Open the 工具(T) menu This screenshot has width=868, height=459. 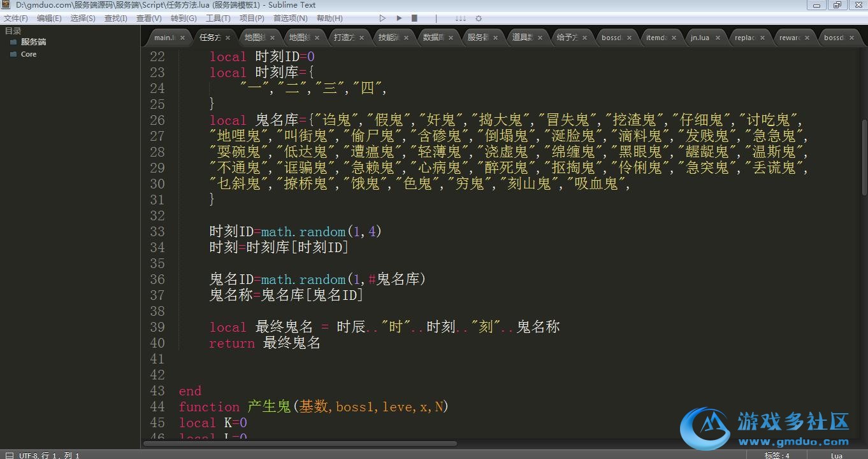[x=218, y=18]
